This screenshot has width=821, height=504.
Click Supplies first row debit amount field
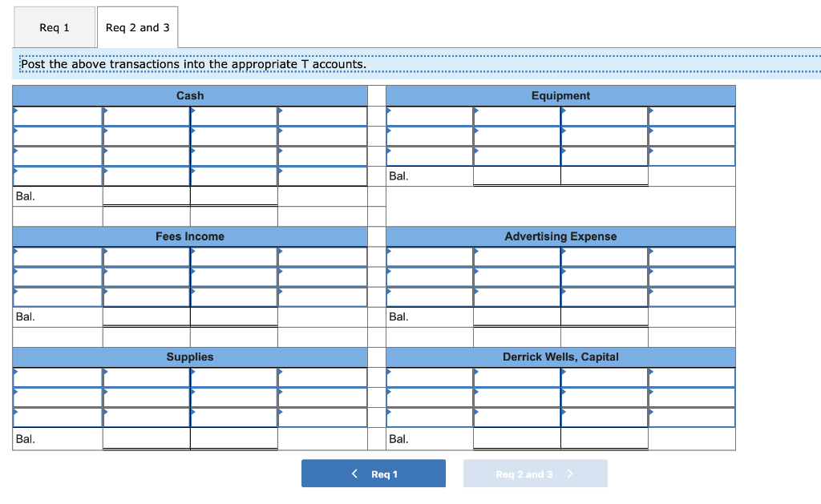[147, 377]
